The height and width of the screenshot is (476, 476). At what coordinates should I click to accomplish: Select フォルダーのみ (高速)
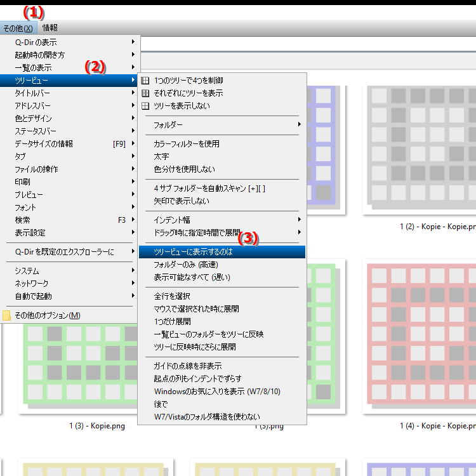222,265
